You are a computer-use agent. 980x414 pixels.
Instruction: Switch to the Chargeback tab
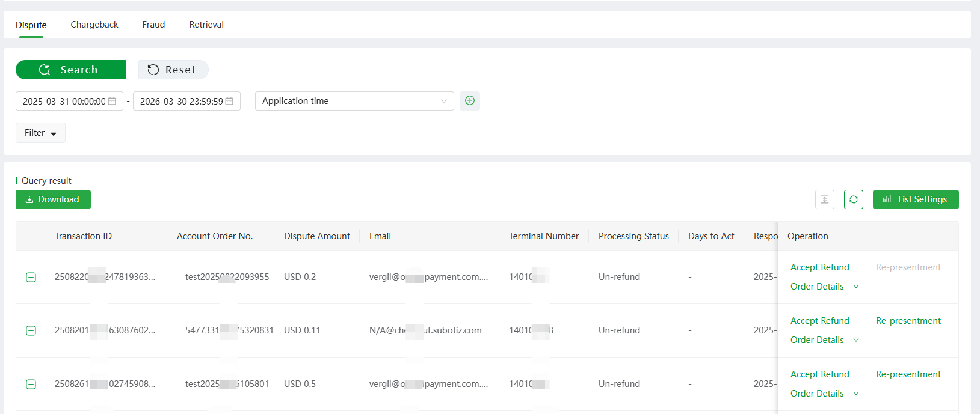pos(94,25)
